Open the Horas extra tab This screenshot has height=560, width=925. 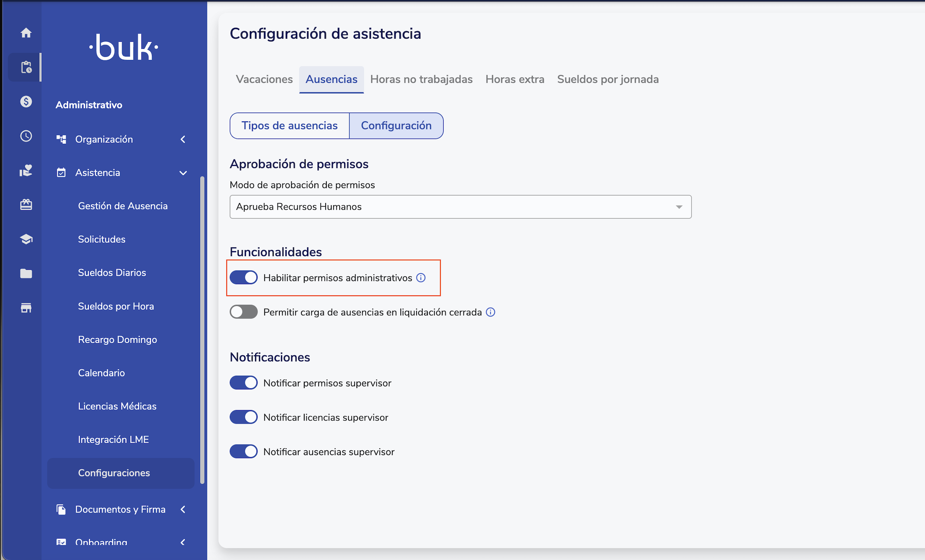[x=514, y=79]
